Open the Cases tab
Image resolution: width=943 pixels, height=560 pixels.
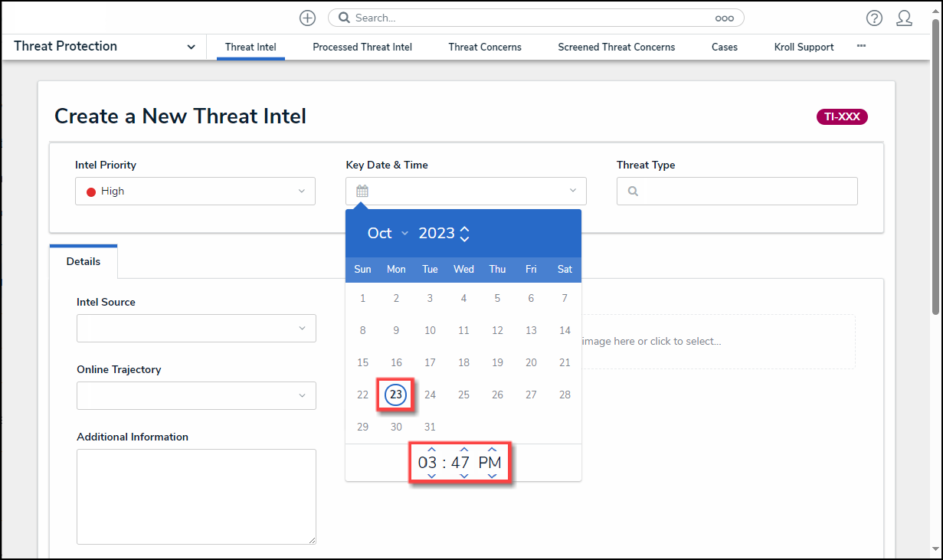(x=724, y=47)
